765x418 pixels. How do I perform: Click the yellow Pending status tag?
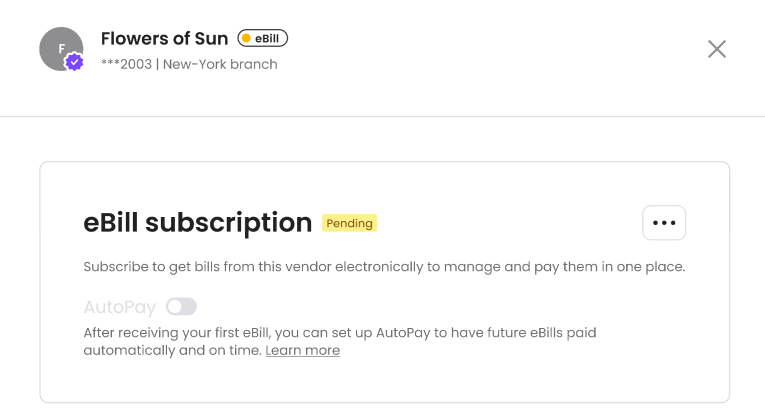pos(349,223)
